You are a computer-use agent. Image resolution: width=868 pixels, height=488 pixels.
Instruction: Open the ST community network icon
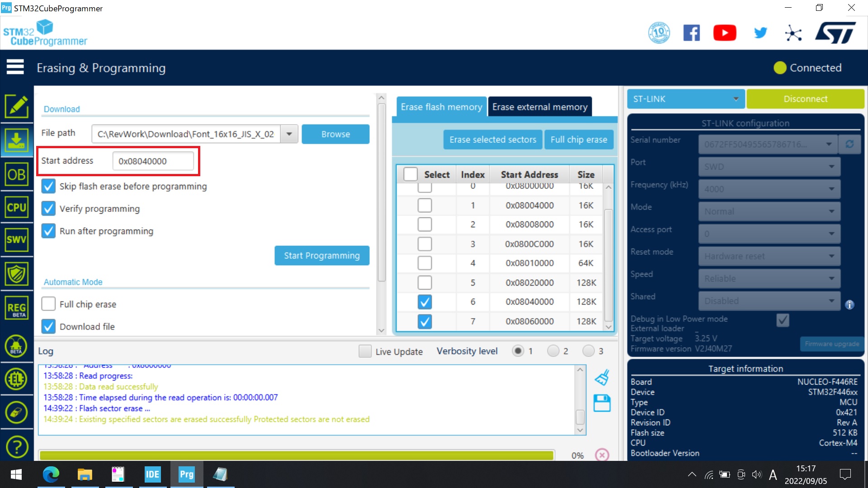point(793,33)
